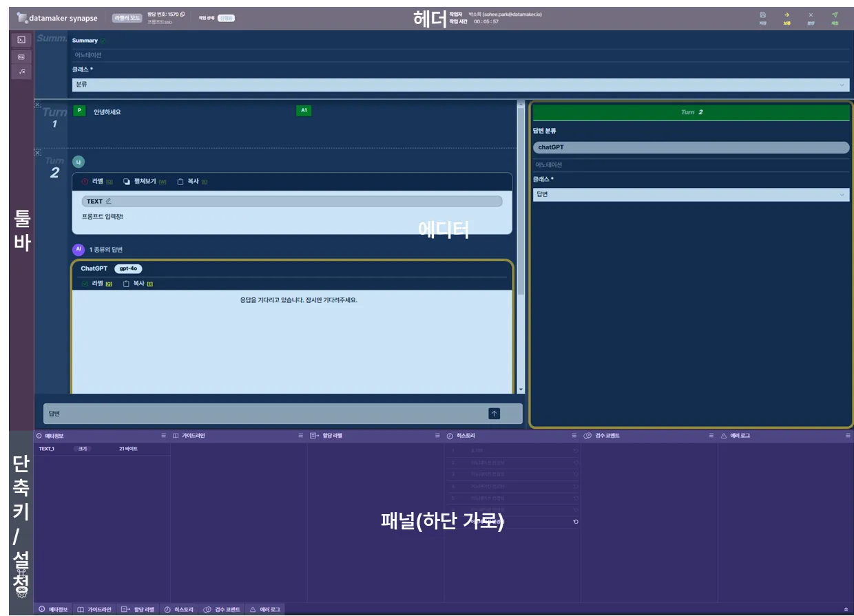Viewport: 854px width, 616px height.
Task: Switch to the 에러 로그 bottom tab
Action: tap(264, 610)
